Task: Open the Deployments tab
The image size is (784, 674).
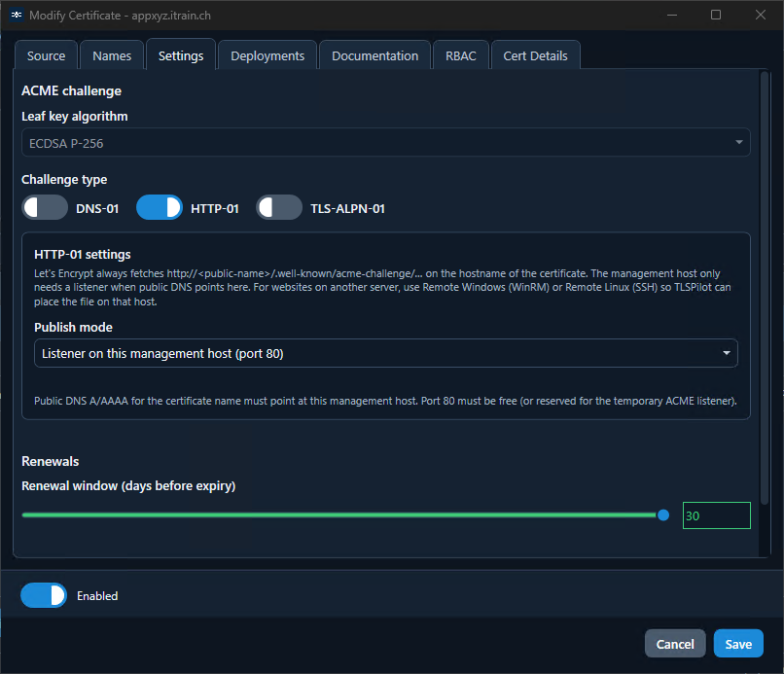Action: [x=267, y=55]
